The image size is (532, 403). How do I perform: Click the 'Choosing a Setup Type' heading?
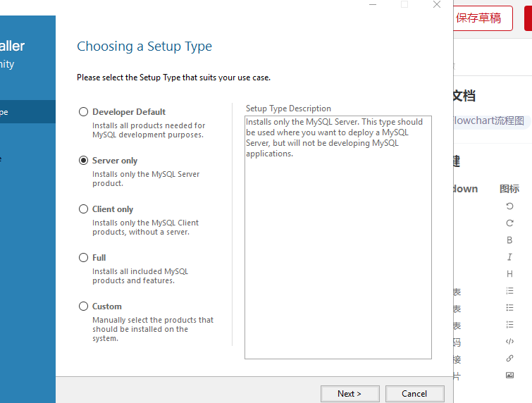point(144,46)
